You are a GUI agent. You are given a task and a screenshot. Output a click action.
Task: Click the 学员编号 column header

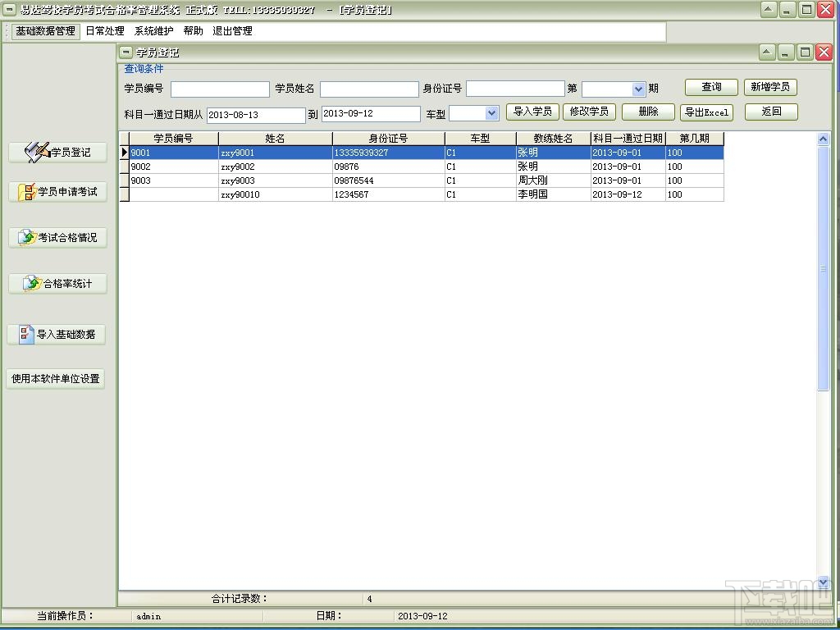(x=174, y=138)
